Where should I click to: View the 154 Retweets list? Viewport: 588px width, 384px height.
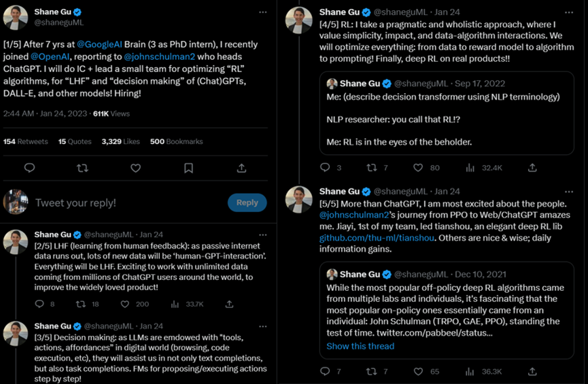click(x=26, y=141)
